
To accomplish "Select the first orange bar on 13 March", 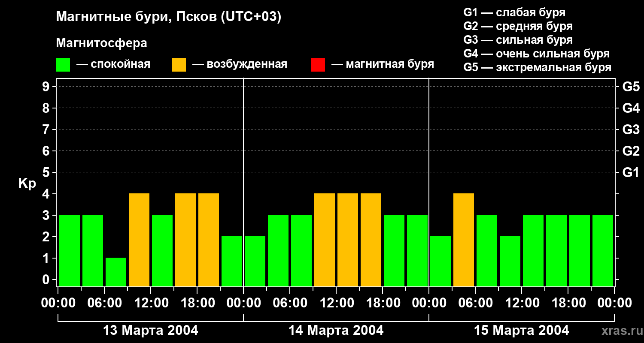I will [139, 240].
